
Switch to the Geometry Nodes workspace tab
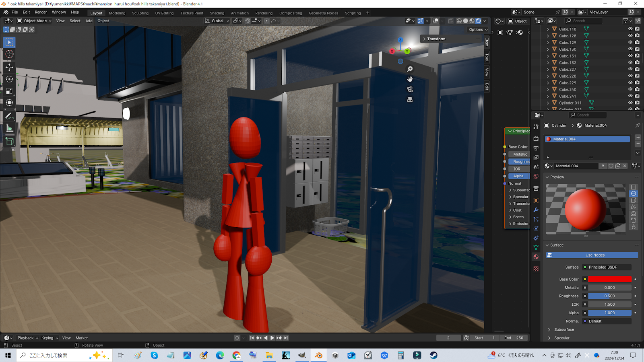324,13
